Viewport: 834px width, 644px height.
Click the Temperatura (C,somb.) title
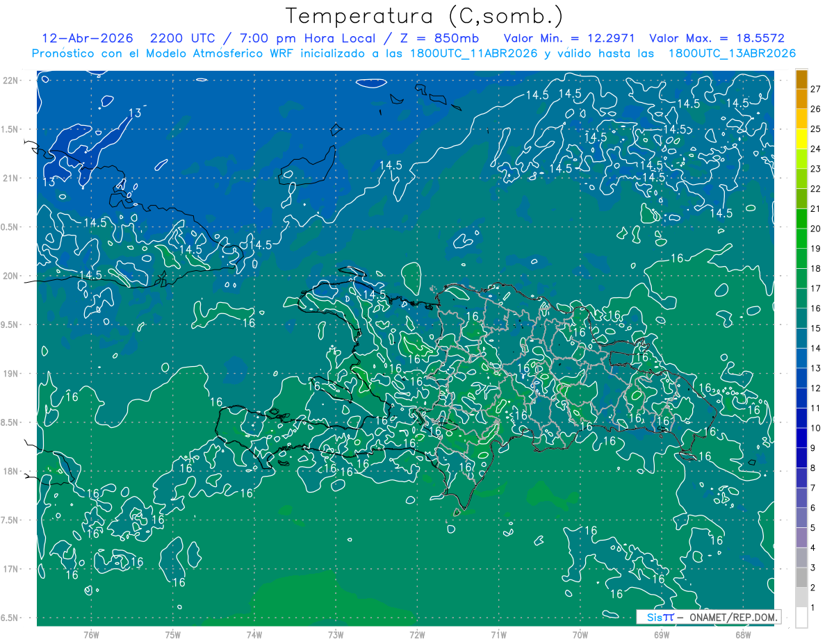(x=424, y=15)
